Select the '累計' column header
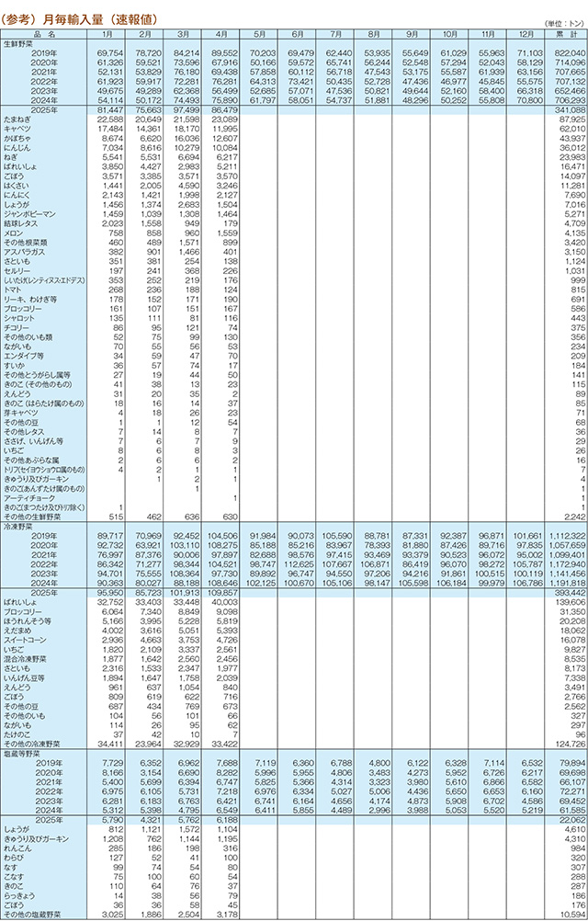This screenshot has height=921, width=588. click(x=564, y=34)
